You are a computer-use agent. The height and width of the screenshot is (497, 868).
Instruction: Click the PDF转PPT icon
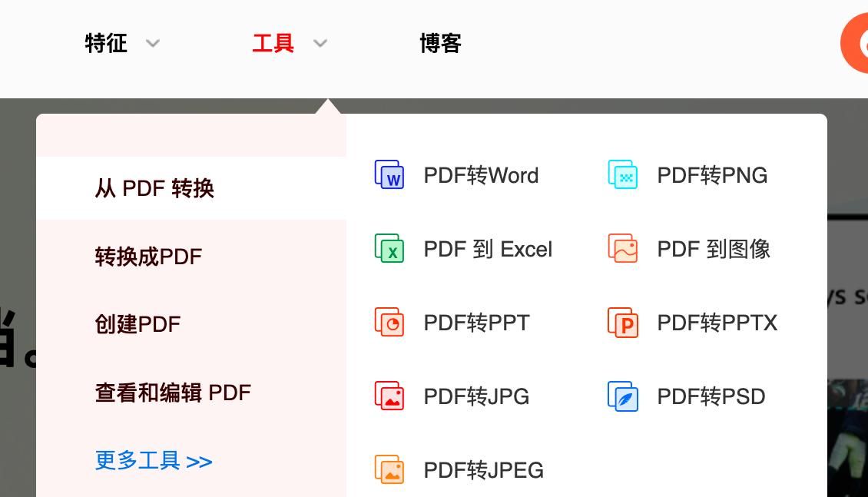coord(388,323)
